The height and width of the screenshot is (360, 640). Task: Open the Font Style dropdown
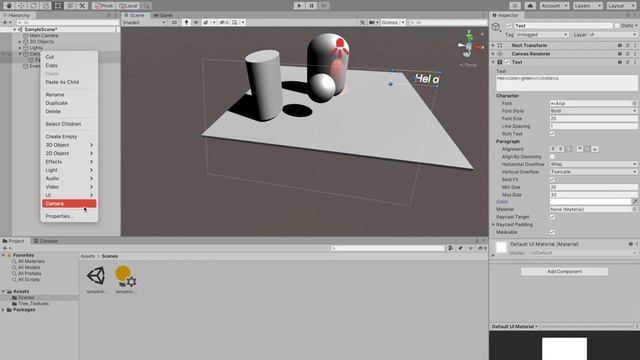(593, 111)
